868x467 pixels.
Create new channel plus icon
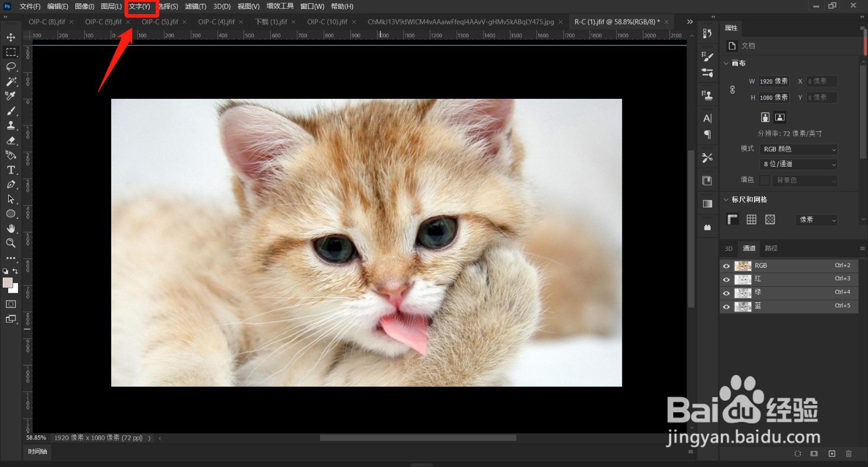[832, 453]
